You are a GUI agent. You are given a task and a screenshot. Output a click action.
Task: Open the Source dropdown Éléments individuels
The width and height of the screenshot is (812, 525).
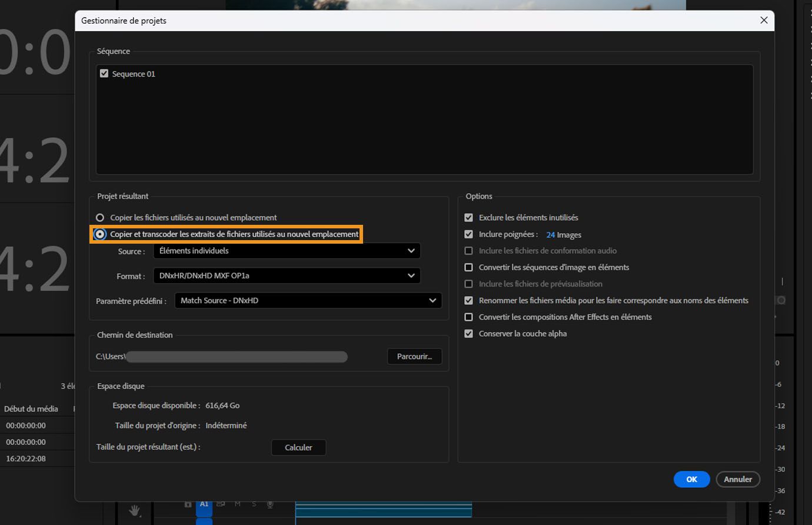[x=287, y=251]
